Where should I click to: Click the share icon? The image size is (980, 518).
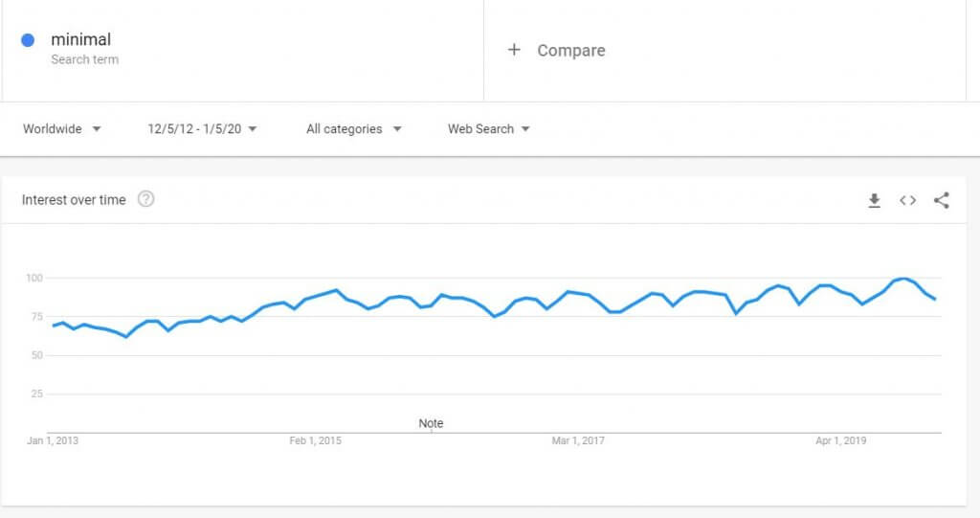(941, 200)
